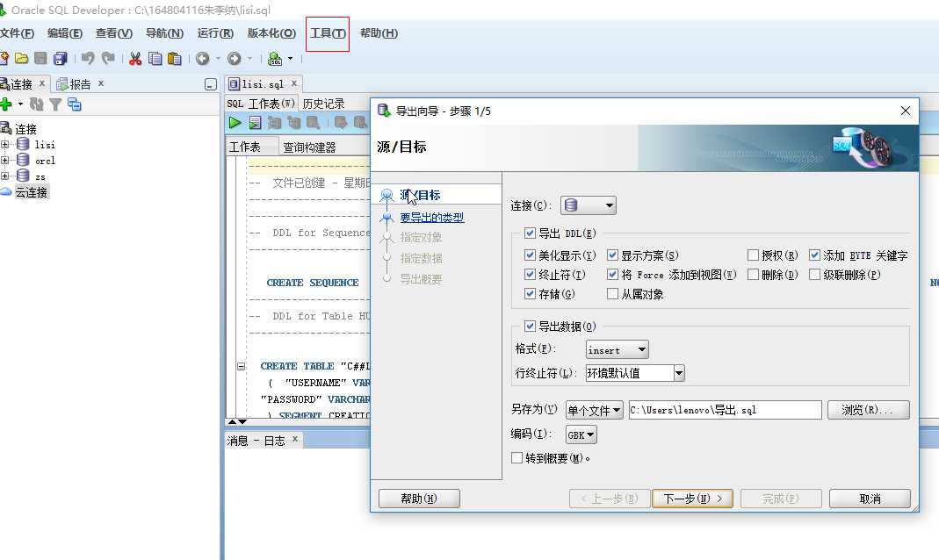
Task: Enable 转到概要 checkbox
Action: click(x=516, y=457)
